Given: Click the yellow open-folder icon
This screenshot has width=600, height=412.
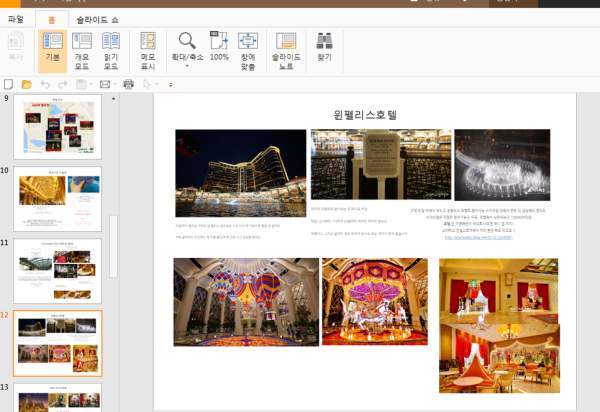Looking at the screenshot, I should click(26, 84).
